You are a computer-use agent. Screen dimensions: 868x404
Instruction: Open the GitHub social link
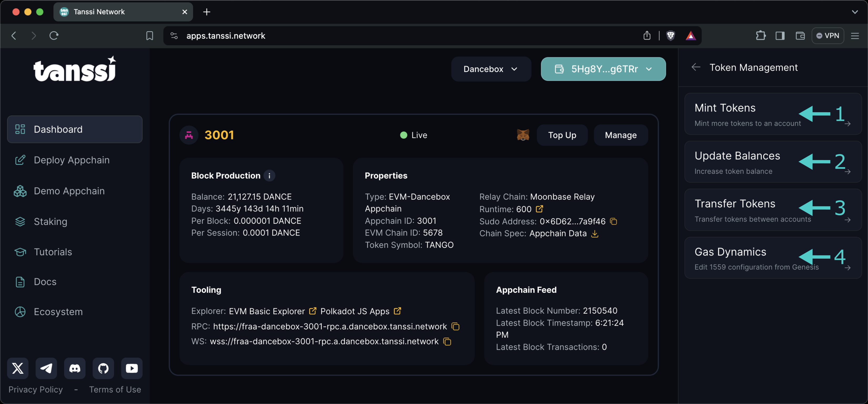pos(103,368)
